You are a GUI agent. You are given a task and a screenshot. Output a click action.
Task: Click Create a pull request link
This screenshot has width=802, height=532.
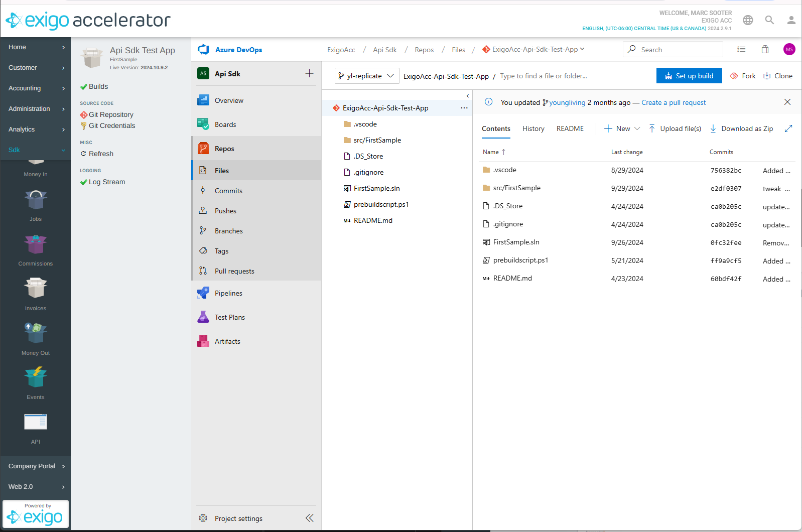point(673,102)
